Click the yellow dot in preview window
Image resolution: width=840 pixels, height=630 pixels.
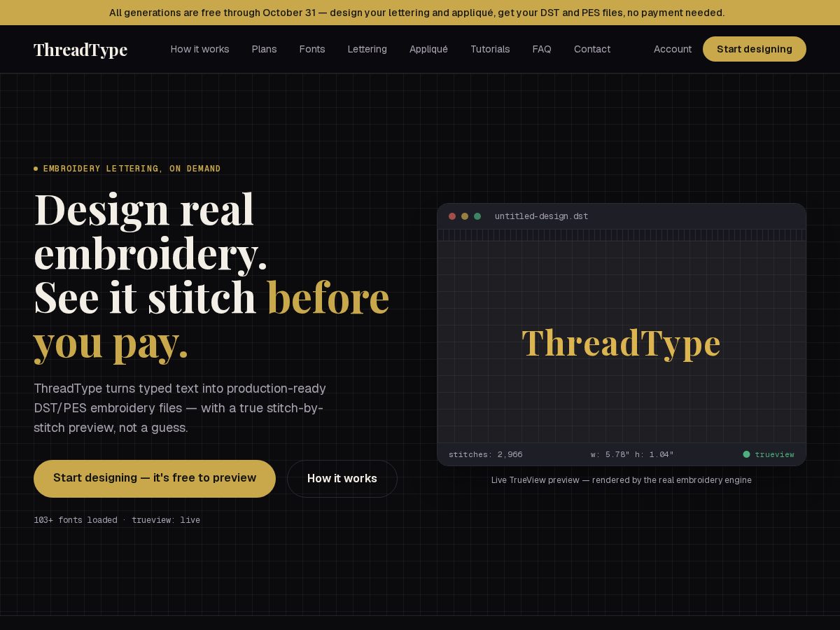465,216
